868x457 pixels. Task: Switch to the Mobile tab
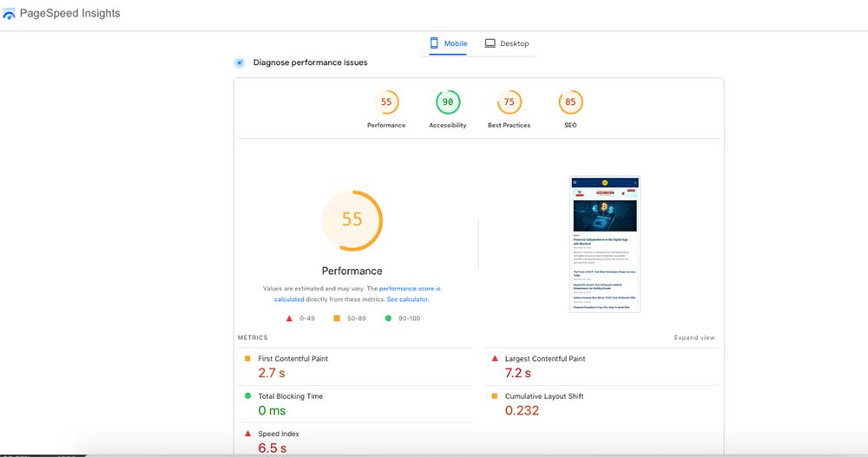click(x=448, y=43)
